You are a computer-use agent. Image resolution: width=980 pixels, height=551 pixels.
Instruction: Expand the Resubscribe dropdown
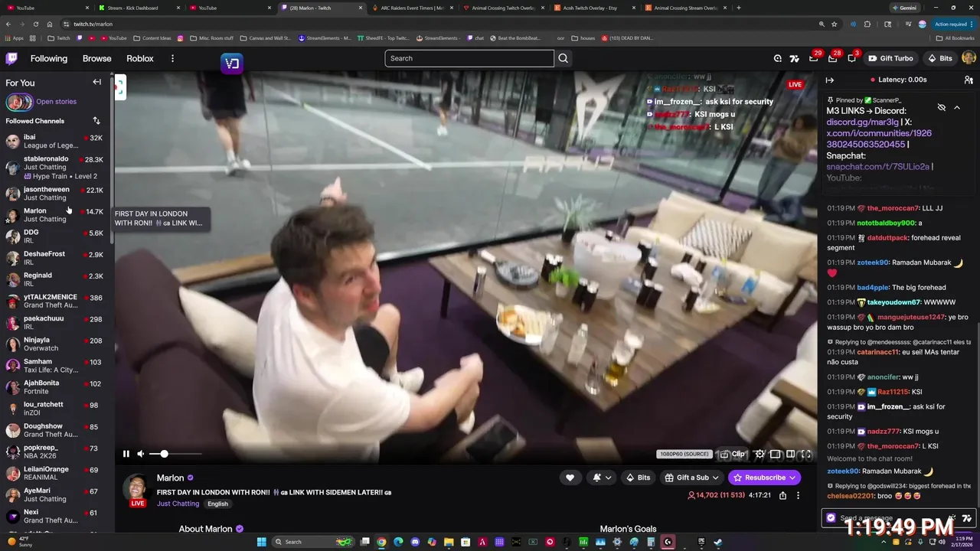(x=794, y=478)
